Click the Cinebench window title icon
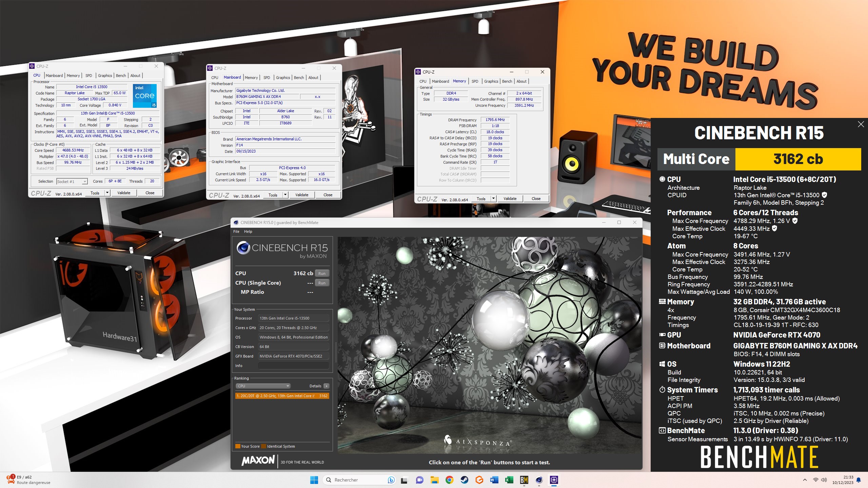Image resolution: width=868 pixels, height=488 pixels. (236, 223)
